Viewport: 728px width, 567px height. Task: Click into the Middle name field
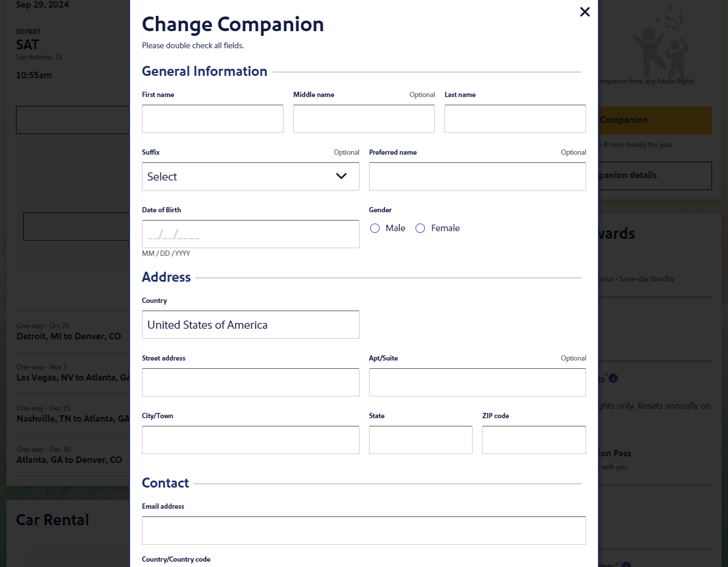[364, 118]
